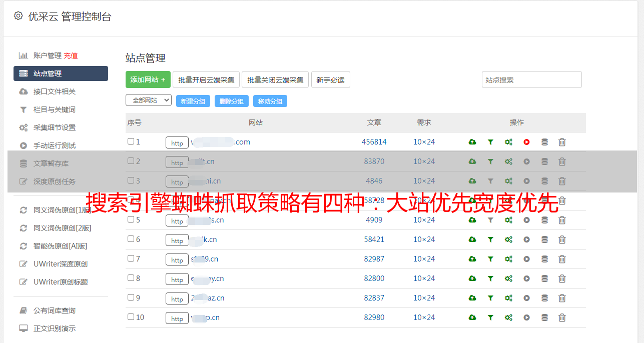Open the database icon for row 8
The width and height of the screenshot is (644, 343).
544,278
